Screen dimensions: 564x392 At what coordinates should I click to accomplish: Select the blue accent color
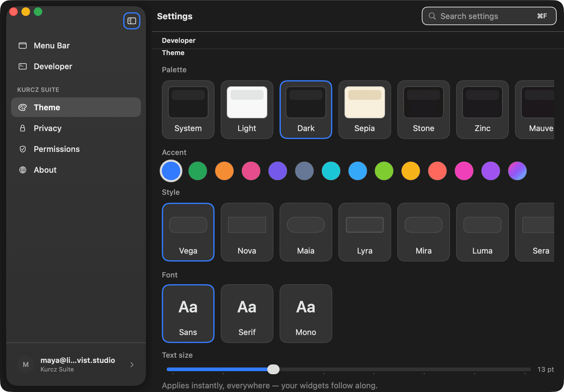pyautogui.click(x=171, y=171)
